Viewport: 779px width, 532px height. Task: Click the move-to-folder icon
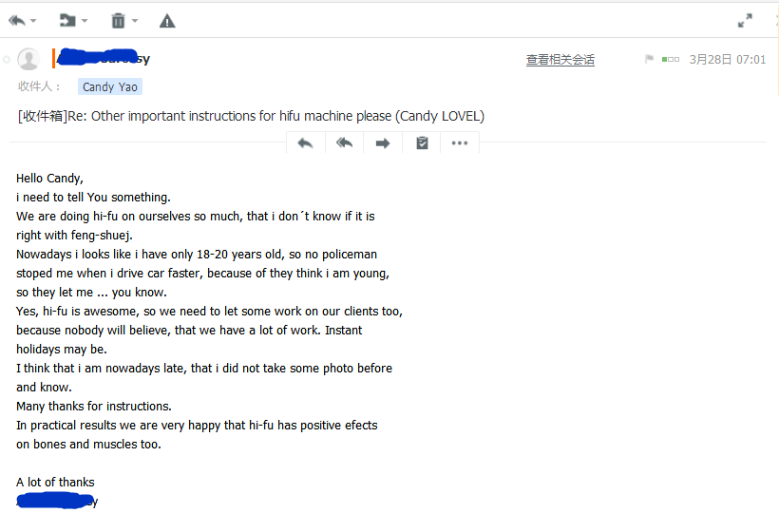(67, 21)
